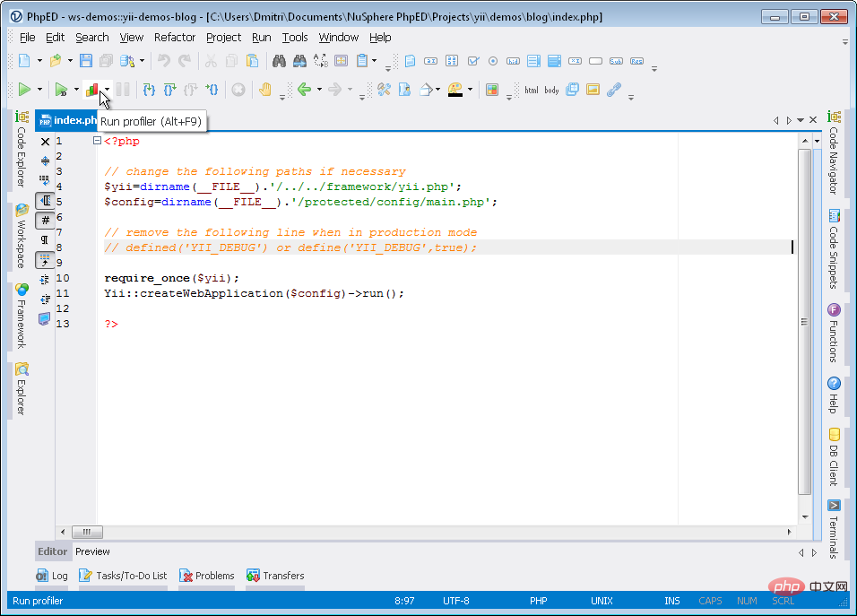Screen dimensions: 857x616
Task: Open the Workspace side panel
Action: coord(22,236)
